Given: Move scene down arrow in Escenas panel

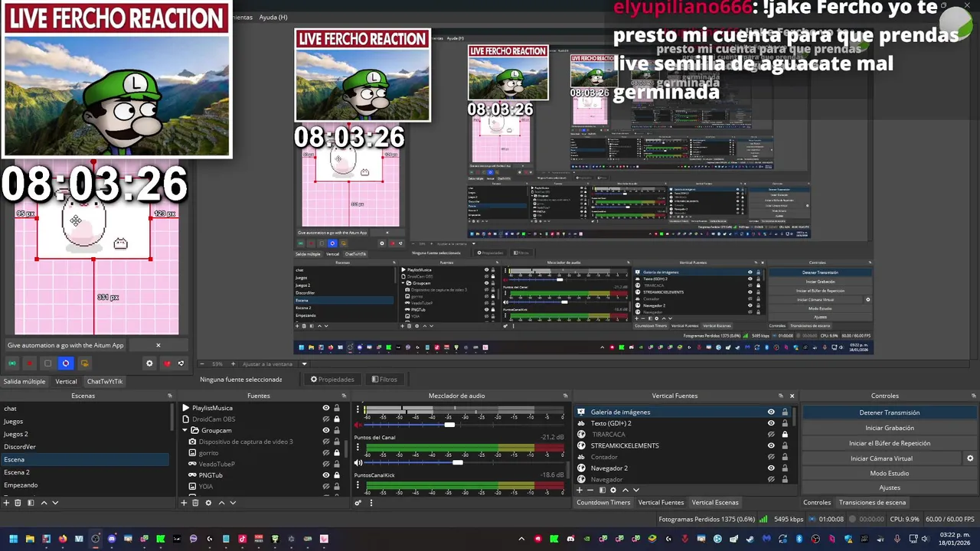Looking at the screenshot, I should 55,503.
